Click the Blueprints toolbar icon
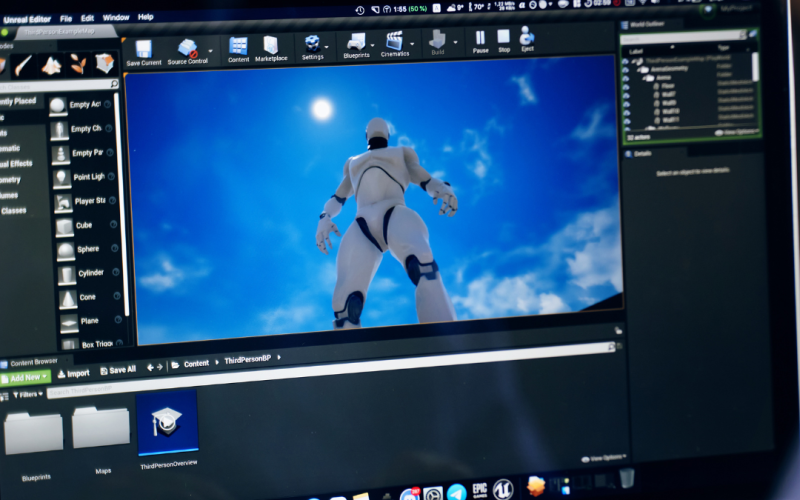 tap(356, 42)
